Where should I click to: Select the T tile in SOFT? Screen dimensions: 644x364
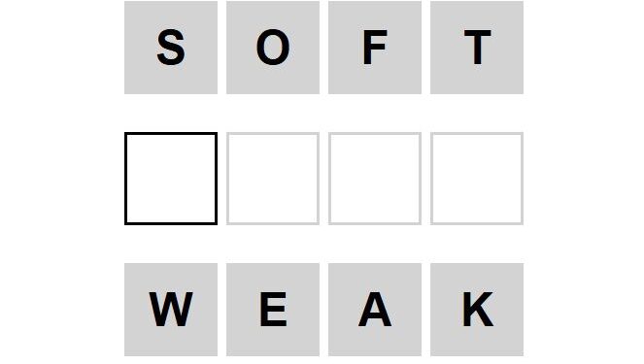tap(477, 48)
